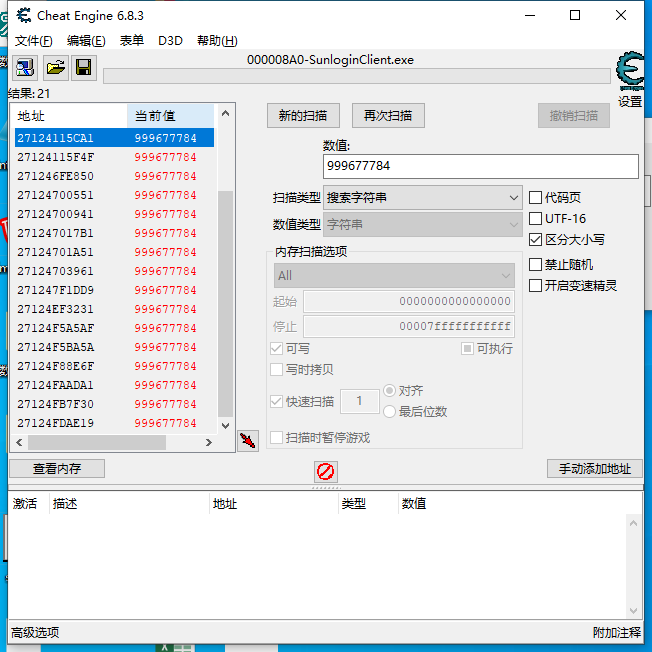Select result row 27124115F4F
Image resolution: width=652 pixels, height=652 pixels.
pos(114,157)
